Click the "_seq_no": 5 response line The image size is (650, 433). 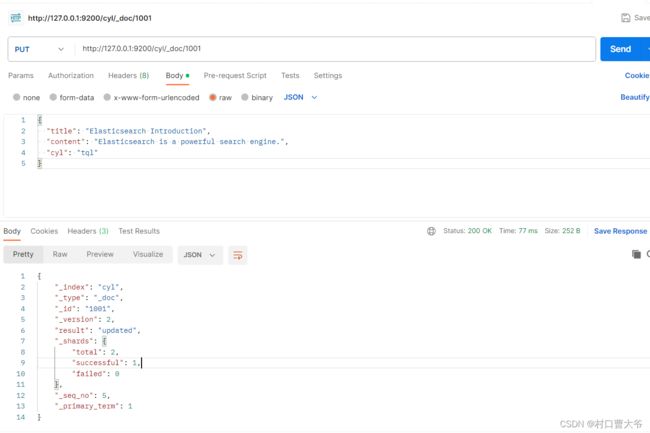tap(82, 396)
